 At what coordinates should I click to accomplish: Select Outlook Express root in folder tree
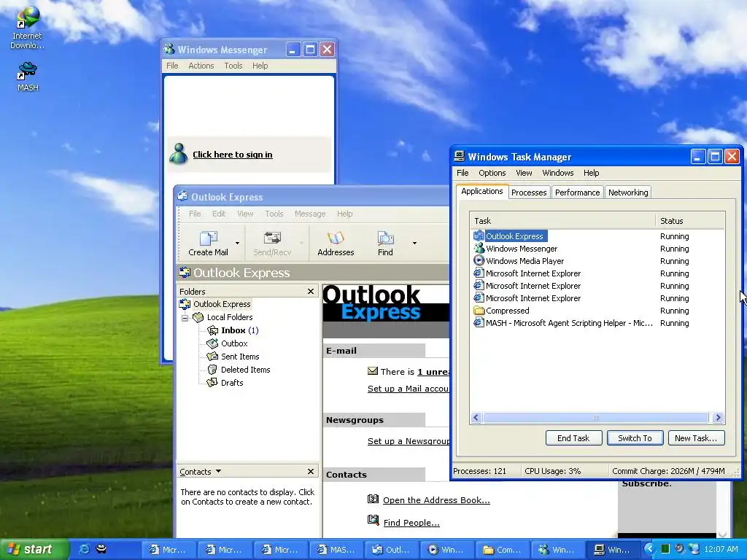pyautogui.click(x=215, y=304)
